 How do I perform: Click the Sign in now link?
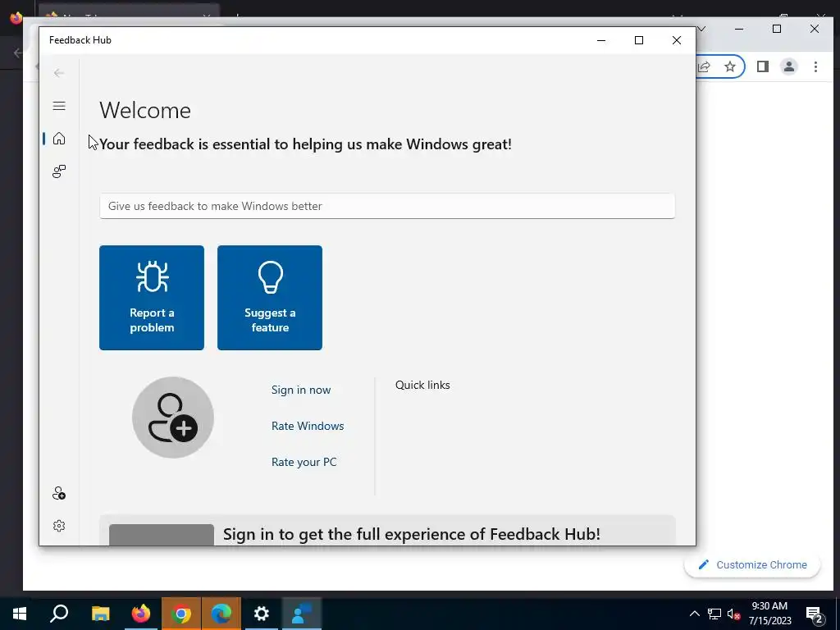tap(301, 390)
